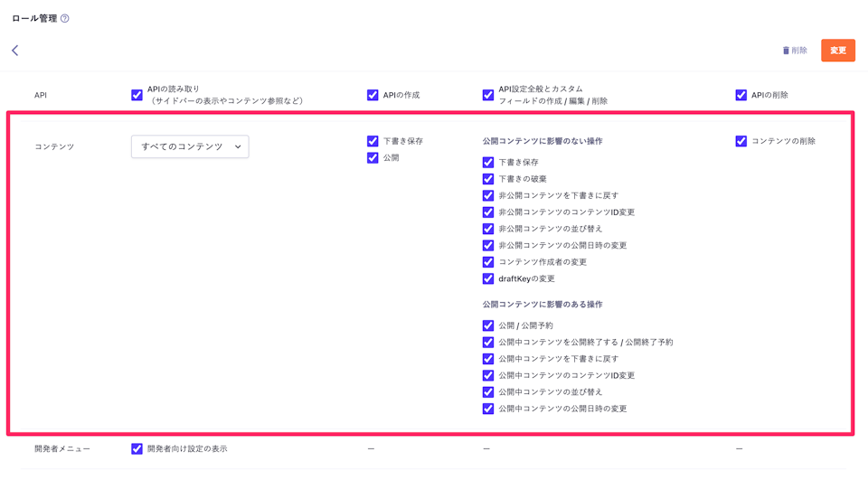
Task: Toggle the APIの読み取り checkbox
Action: coord(137,95)
